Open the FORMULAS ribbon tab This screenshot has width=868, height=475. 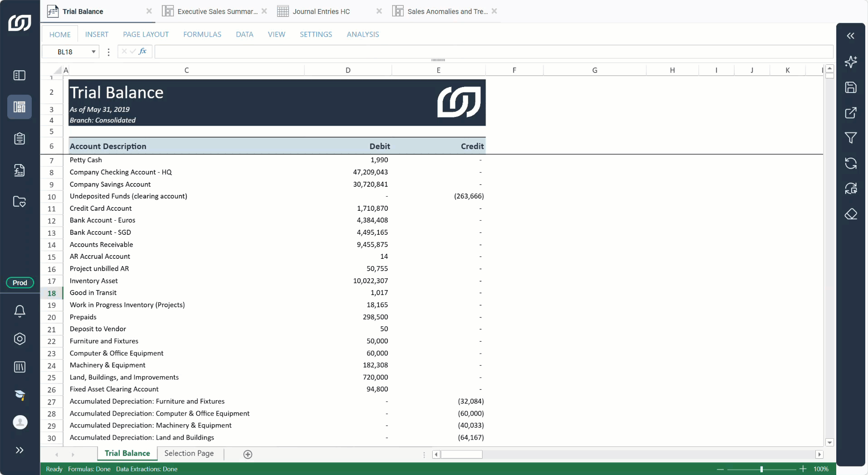(202, 34)
